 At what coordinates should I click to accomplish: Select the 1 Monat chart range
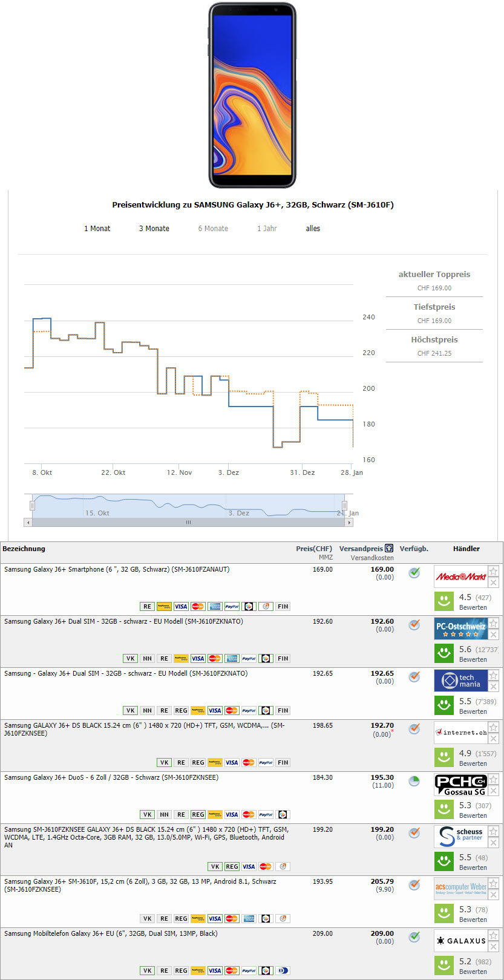(x=97, y=229)
